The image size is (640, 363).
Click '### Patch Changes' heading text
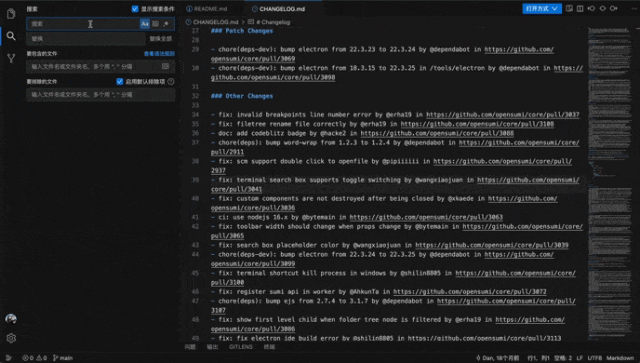(242, 31)
